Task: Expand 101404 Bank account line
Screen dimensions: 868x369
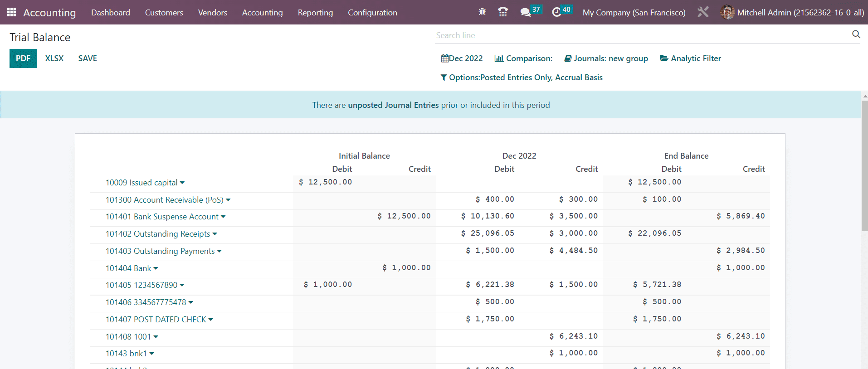Action: 132,268
